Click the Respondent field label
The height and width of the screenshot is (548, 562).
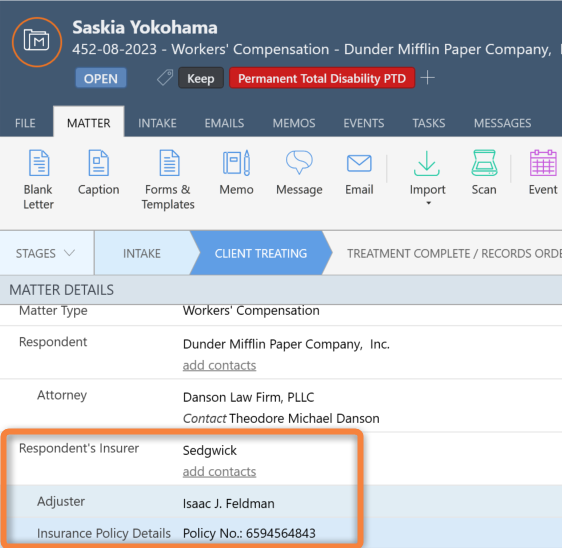[53, 342]
